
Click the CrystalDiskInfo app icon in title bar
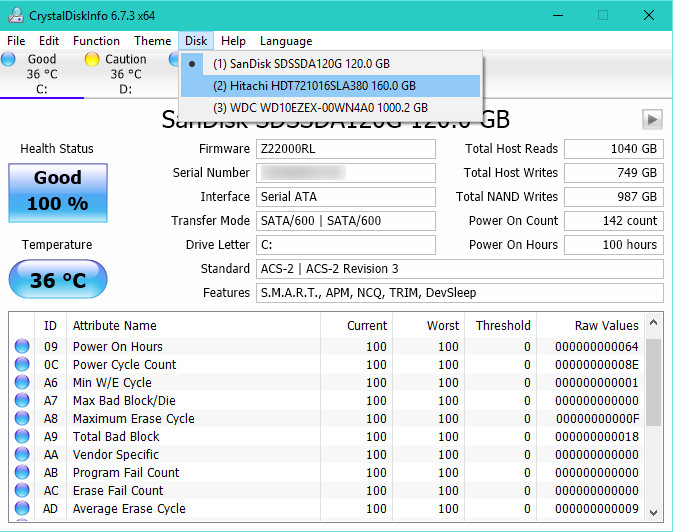pyautogui.click(x=16, y=15)
